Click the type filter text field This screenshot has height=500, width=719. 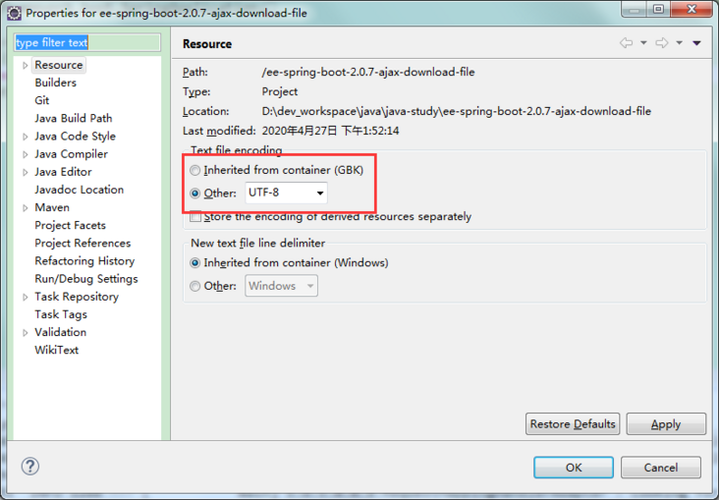(x=87, y=43)
